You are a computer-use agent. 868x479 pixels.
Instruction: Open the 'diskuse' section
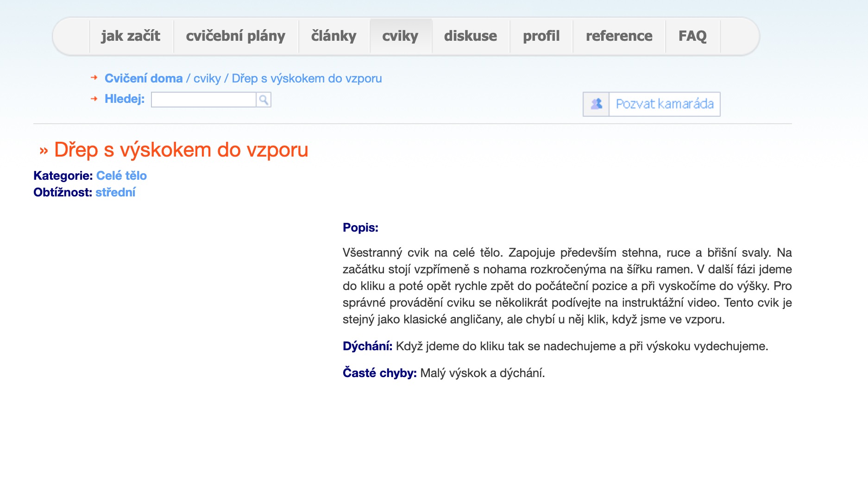(470, 36)
